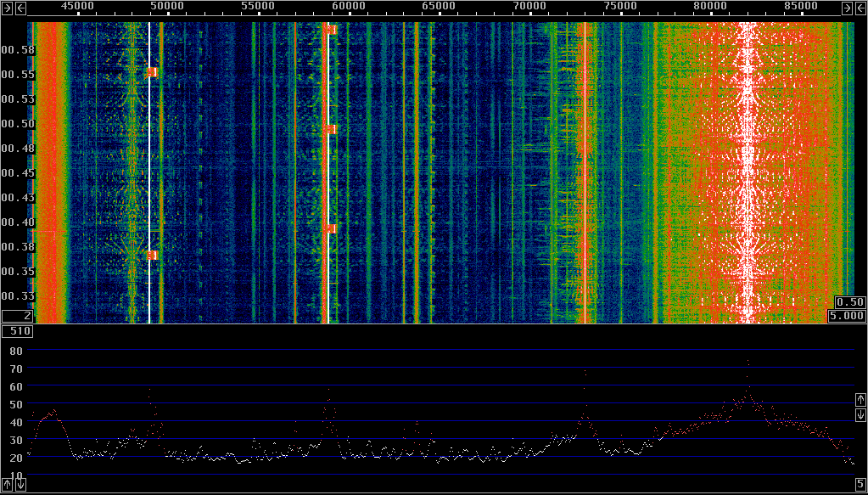Click red signal marker near time 00.37
The image size is (868, 495).
point(153,255)
